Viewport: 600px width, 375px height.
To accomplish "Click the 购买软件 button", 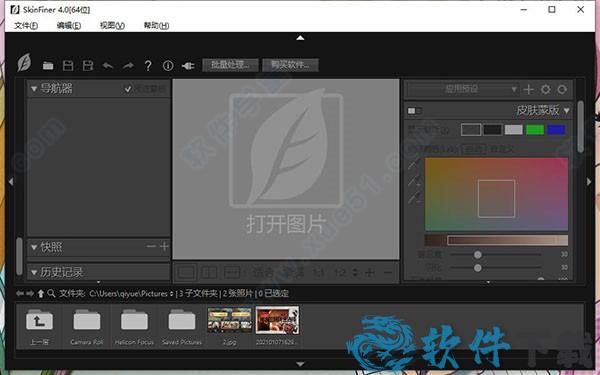I will click(x=290, y=65).
